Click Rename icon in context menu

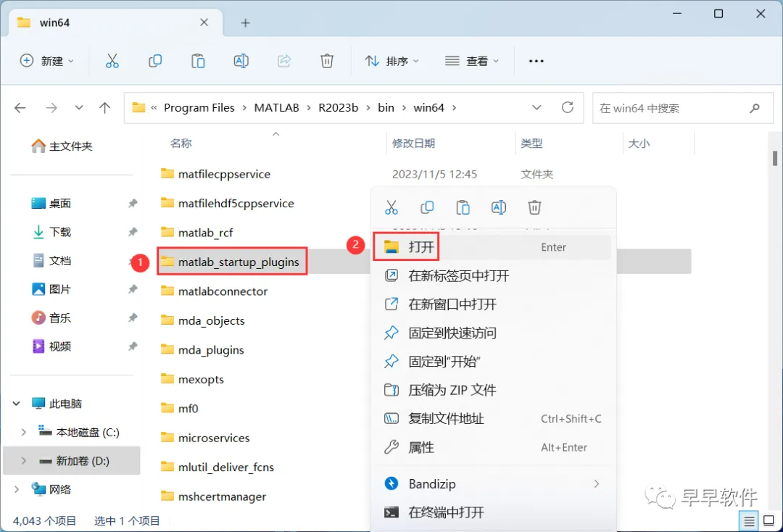[499, 207]
